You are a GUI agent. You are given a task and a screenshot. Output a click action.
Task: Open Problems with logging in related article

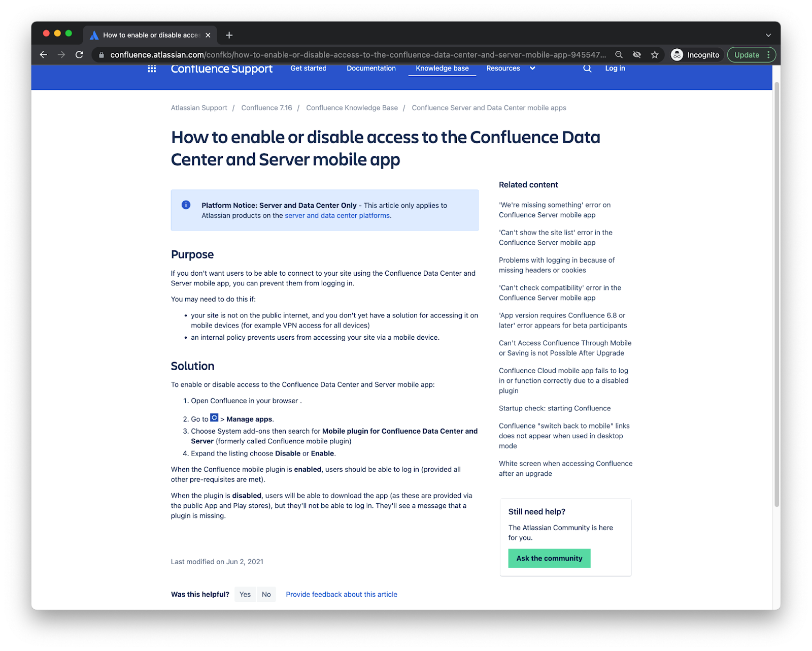[557, 265]
